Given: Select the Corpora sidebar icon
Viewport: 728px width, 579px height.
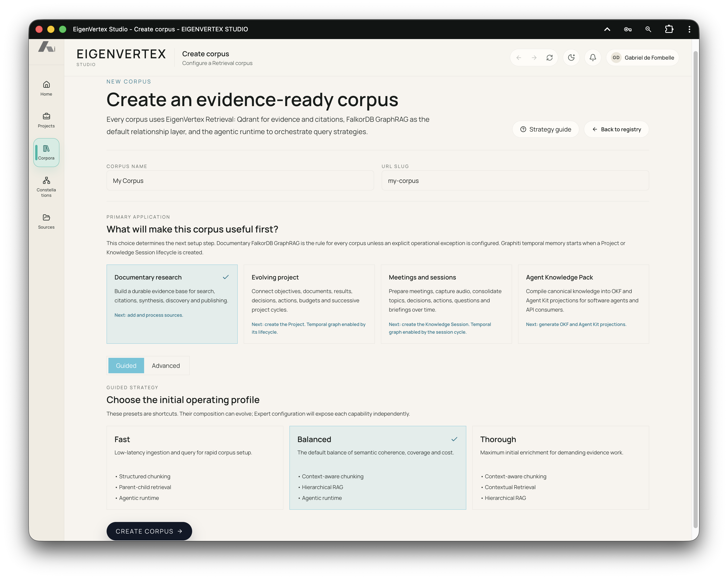Looking at the screenshot, I should coord(46,148).
